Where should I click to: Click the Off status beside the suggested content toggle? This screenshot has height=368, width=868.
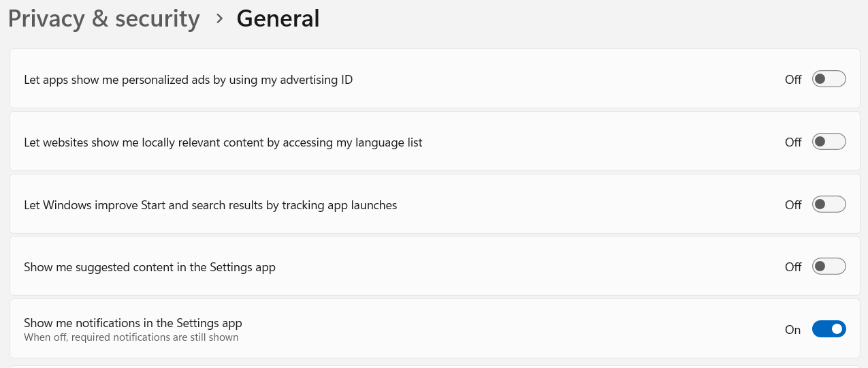793,267
